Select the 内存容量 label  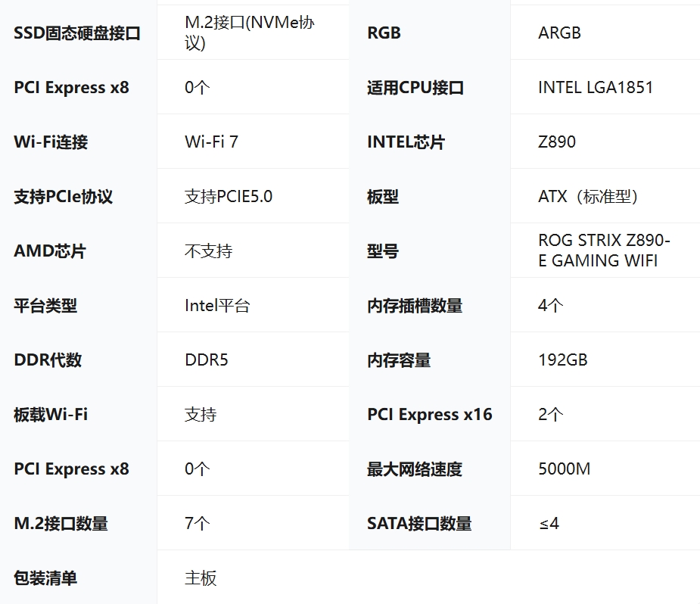point(399,360)
